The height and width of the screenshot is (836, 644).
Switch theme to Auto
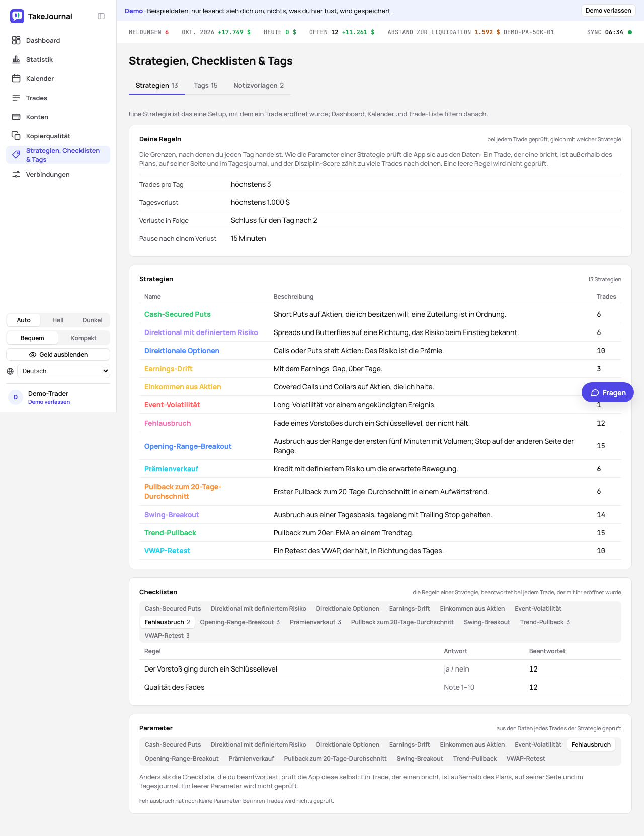click(x=24, y=320)
